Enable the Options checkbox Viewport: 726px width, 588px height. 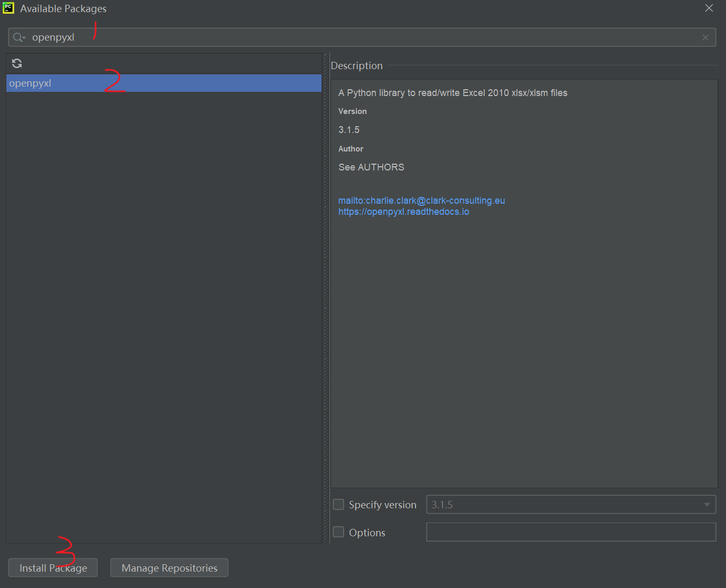(x=338, y=532)
